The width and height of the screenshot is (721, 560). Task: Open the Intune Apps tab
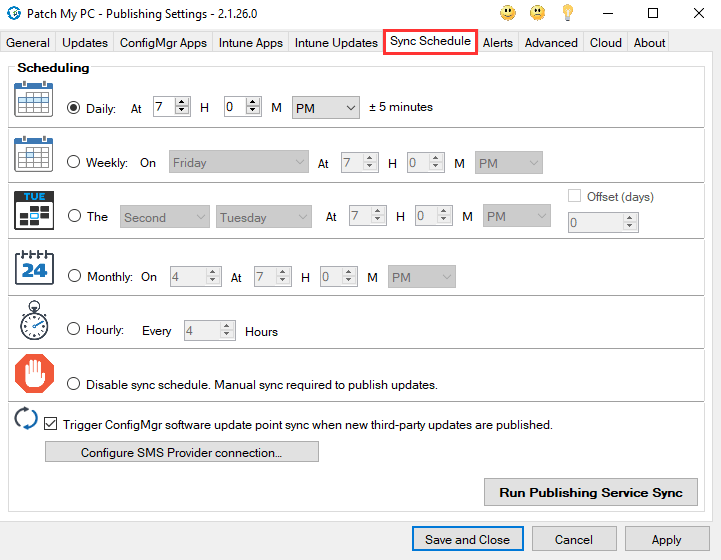point(251,42)
